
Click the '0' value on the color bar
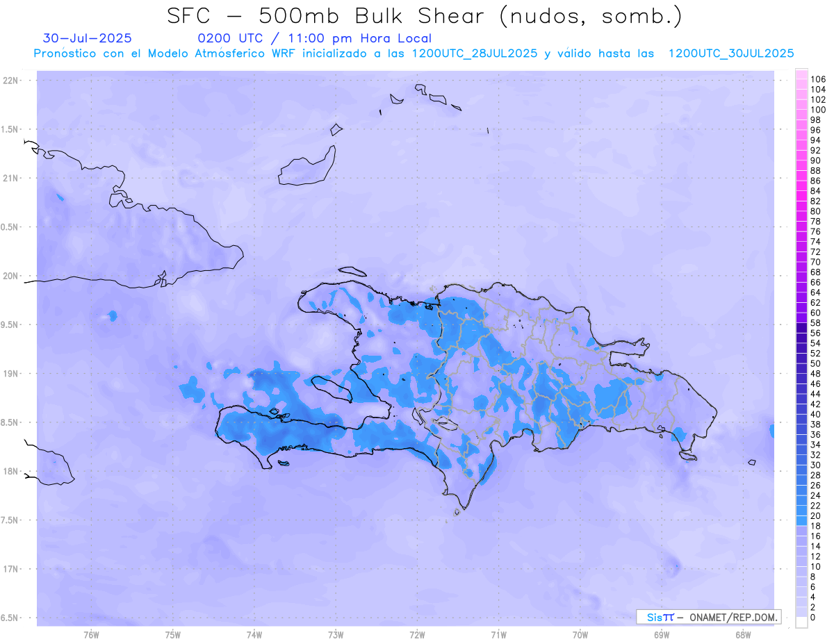pos(813,617)
